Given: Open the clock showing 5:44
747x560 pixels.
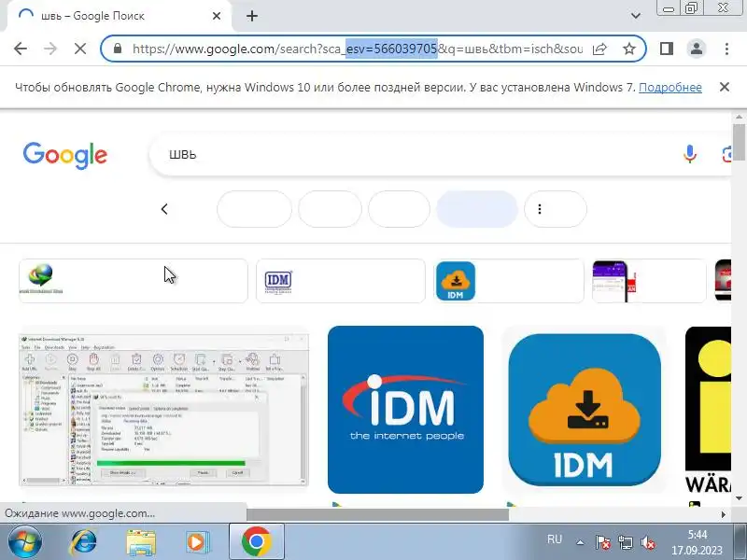Looking at the screenshot, I should [x=697, y=542].
